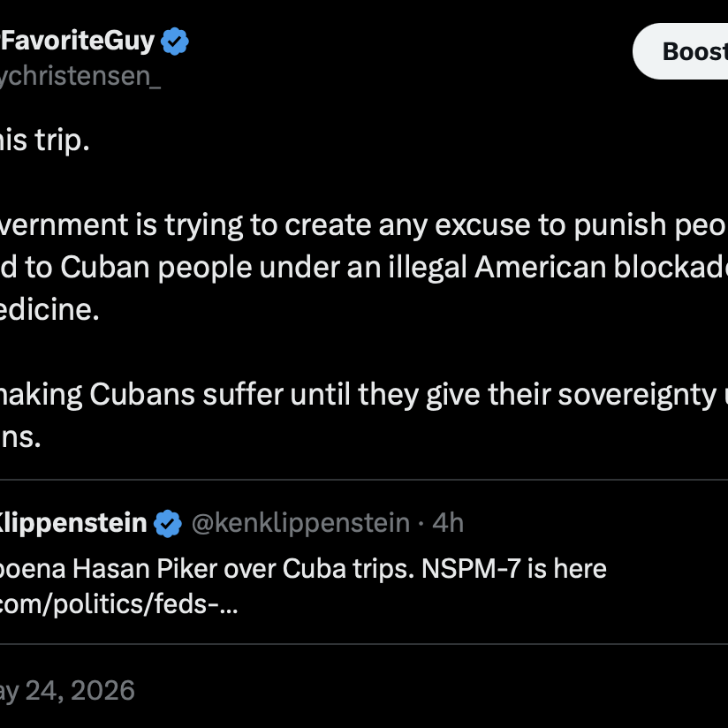Screen dimensions: 728x728
Task: Open the @kenklippenstein handle
Action: (300, 523)
